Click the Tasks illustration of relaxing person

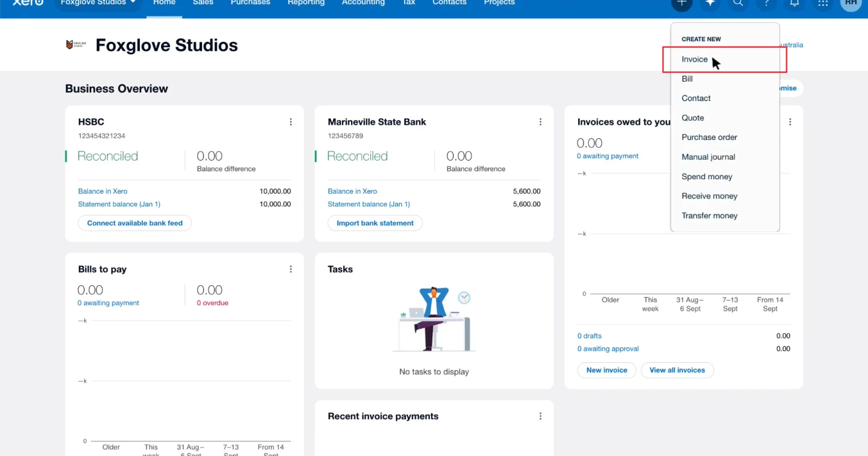coord(434,319)
